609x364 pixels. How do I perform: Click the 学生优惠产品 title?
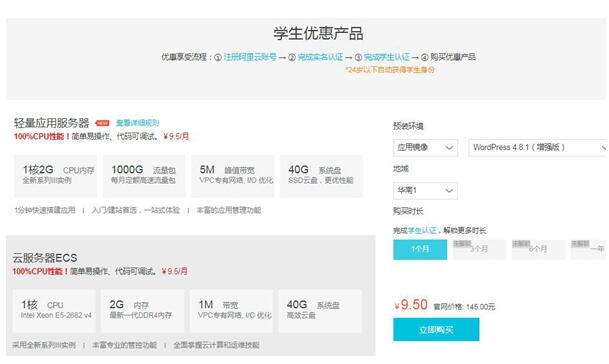[x=318, y=33]
